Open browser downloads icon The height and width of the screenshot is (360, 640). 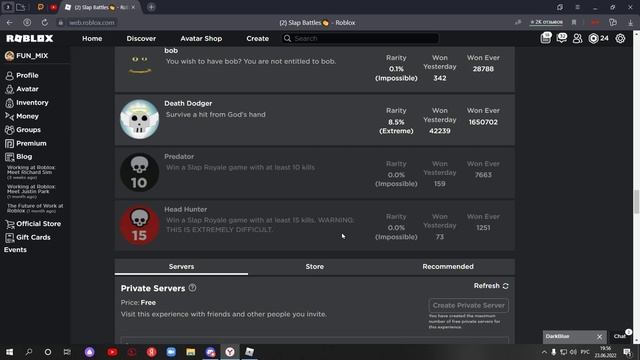631,22
